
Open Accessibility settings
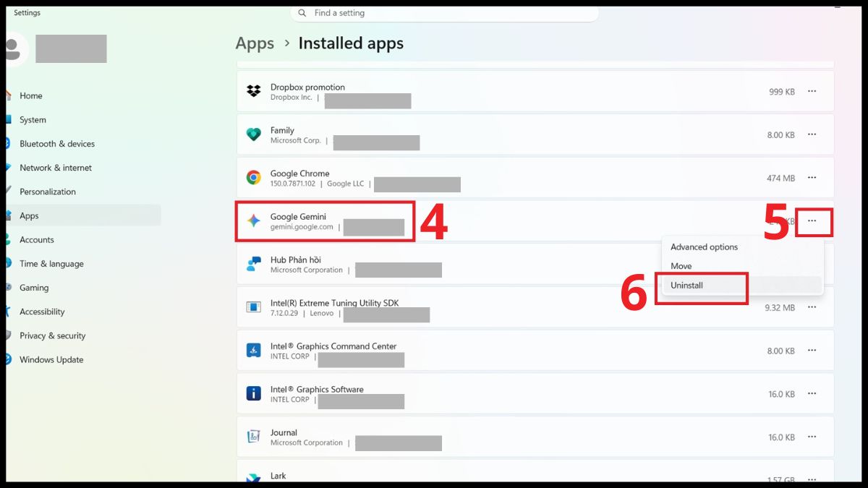(x=42, y=312)
